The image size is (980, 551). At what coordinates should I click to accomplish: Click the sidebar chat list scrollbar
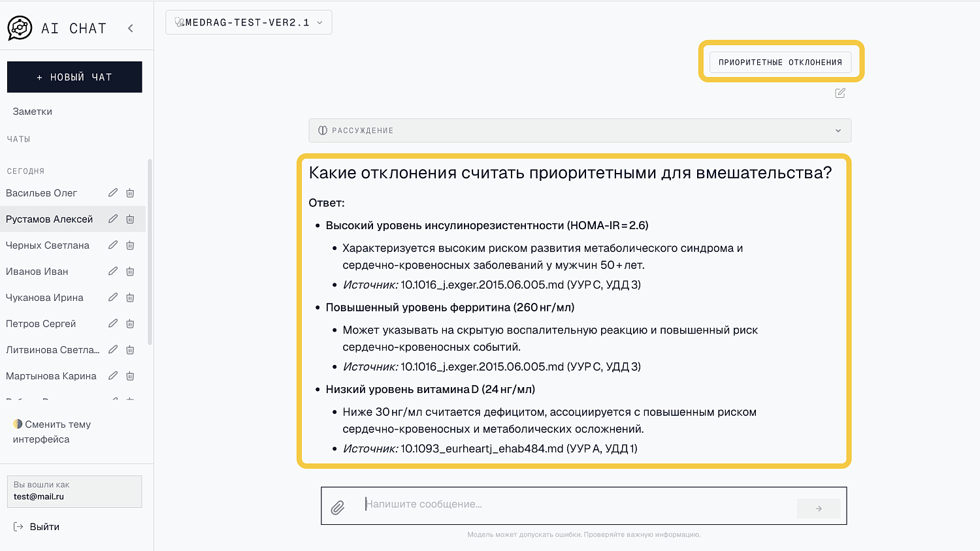[x=150, y=252]
